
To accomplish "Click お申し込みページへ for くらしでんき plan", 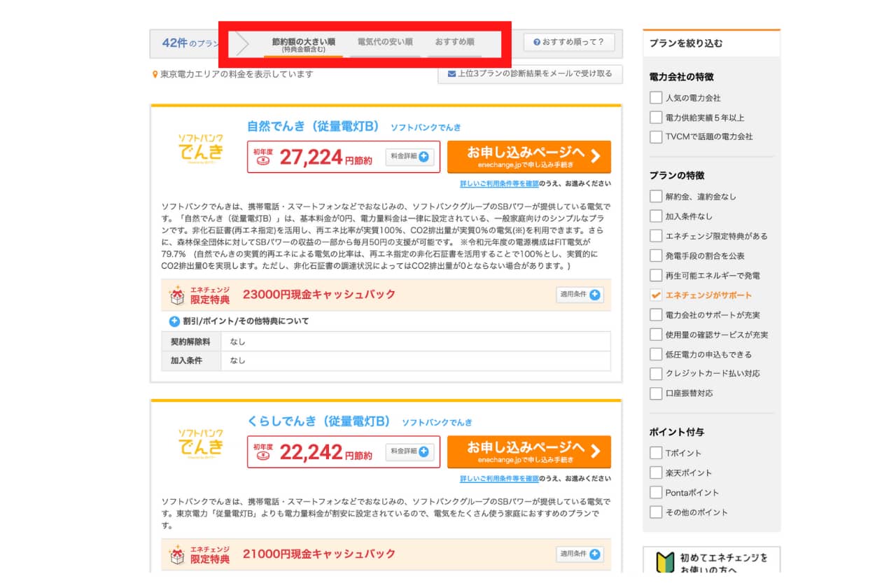I will 529,451.
